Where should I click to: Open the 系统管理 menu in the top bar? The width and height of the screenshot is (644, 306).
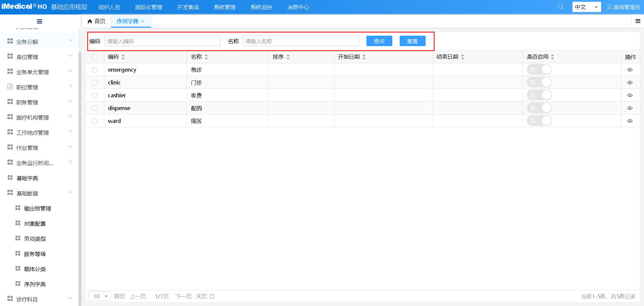[224, 6]
